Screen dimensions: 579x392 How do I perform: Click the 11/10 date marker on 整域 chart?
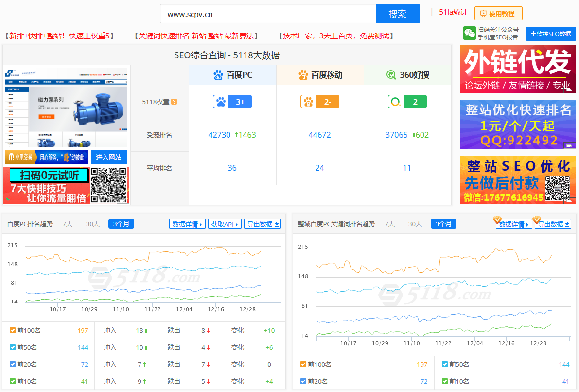pos(412,343)
